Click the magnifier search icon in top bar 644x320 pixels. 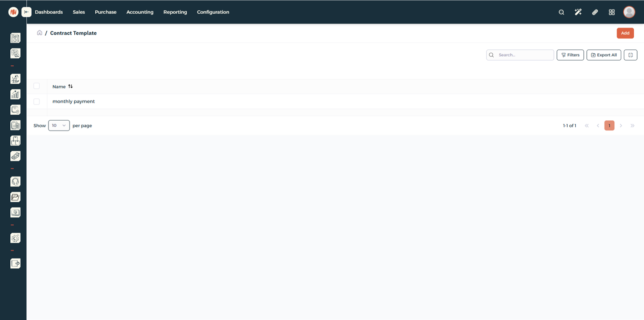561,12
